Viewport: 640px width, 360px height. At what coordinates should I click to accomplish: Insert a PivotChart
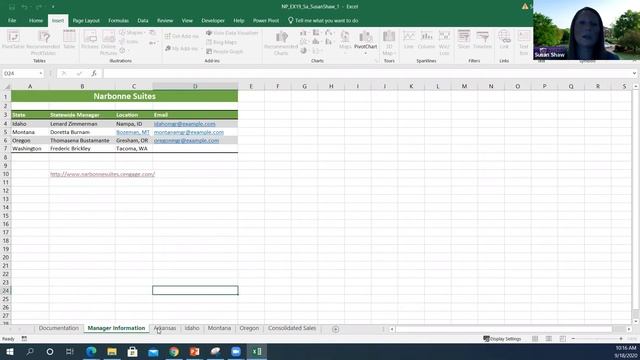point(365,41)
